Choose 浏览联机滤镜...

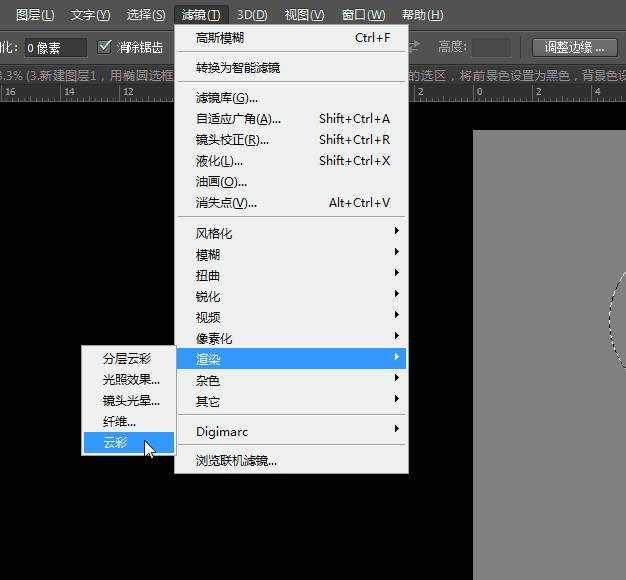click(x=291, y=461)
